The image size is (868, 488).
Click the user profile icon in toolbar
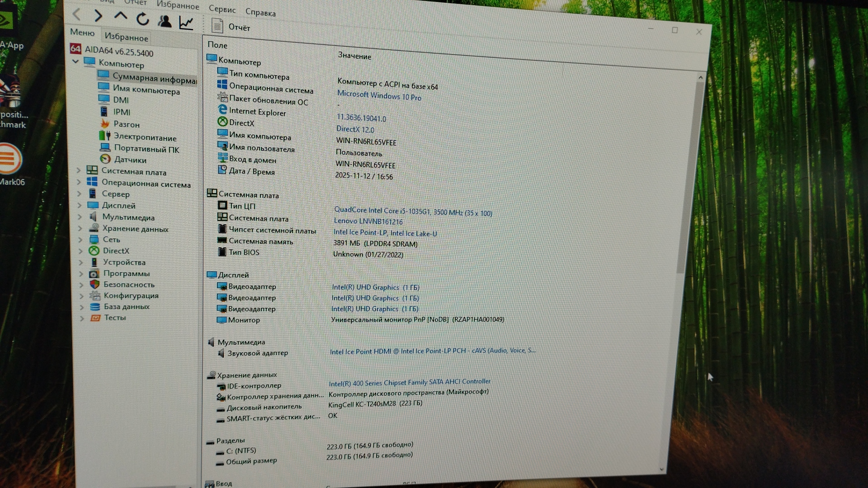(165, 21)
